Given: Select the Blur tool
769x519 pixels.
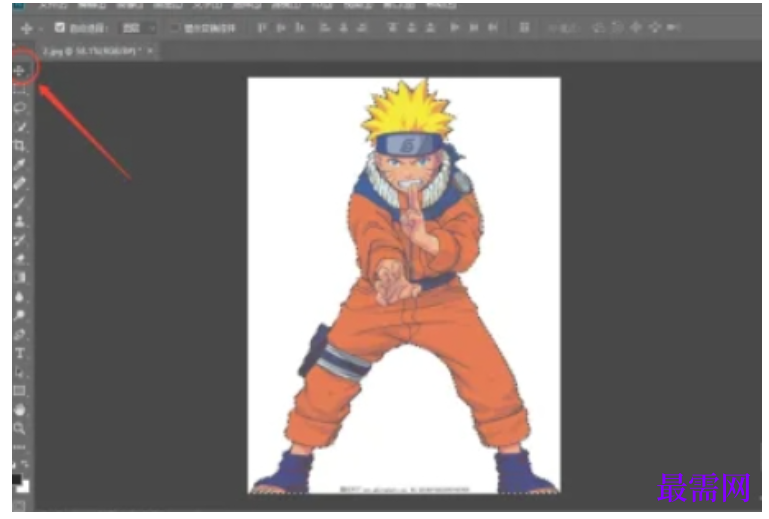Looking at the screenshot, I should [x=19, y=296].
